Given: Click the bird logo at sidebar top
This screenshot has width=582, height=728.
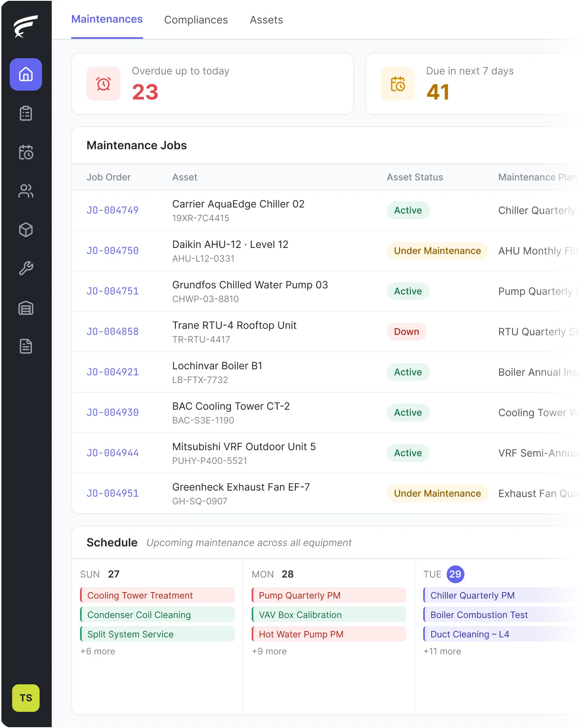Looking at the screenshot, I should click(26, 27).
